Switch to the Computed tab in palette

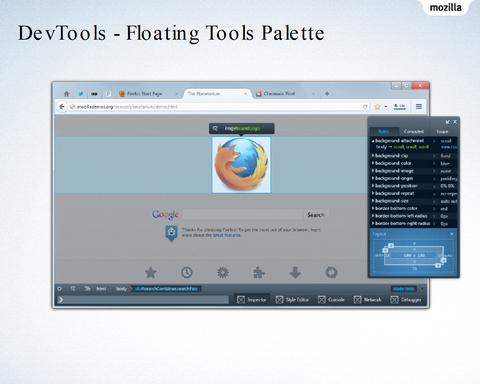[x=414, y=132]
